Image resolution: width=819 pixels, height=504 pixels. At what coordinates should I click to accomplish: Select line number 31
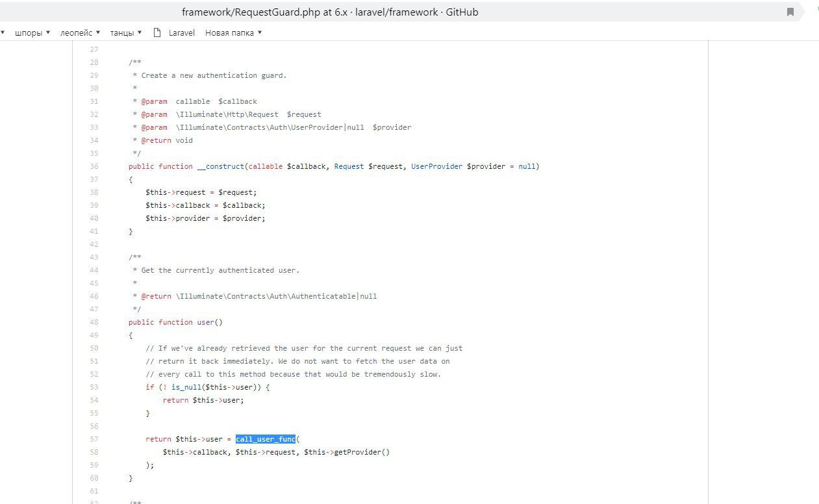94,101
